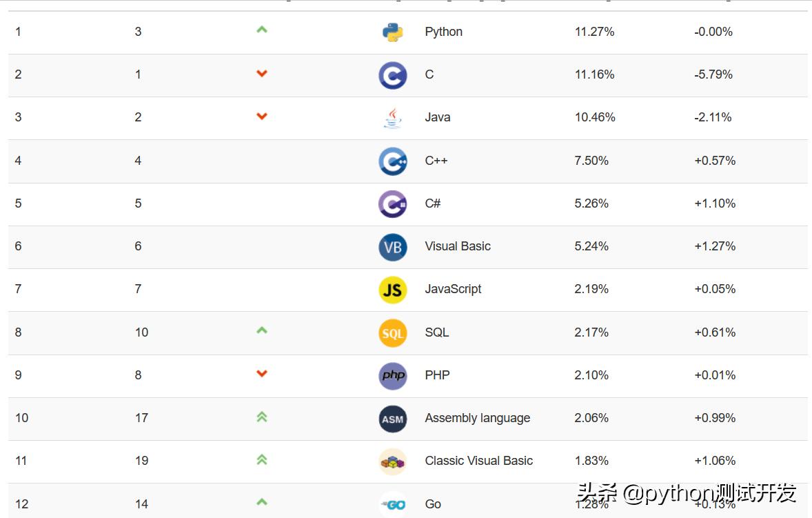Screen dimensions: 812x518
Task: Click the red down arrow in Java row
Action: pyautogui.click(x=262, y=116)
